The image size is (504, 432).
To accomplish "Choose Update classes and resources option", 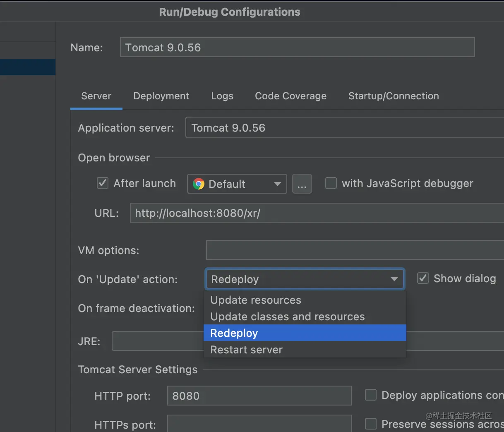I will [x=288, y=317].
